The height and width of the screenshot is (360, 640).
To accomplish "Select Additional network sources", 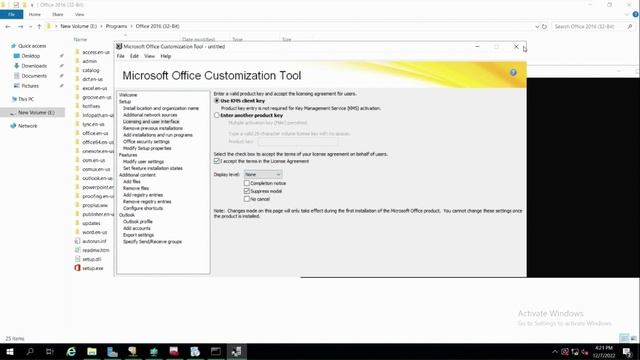I will 150,115.
